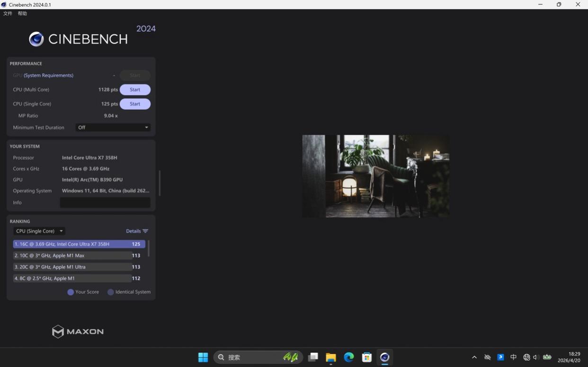This screenshot has height=367, width=588.
Task: Click the Cinebench title bar app icon
Action: click(x=4, y=4)
